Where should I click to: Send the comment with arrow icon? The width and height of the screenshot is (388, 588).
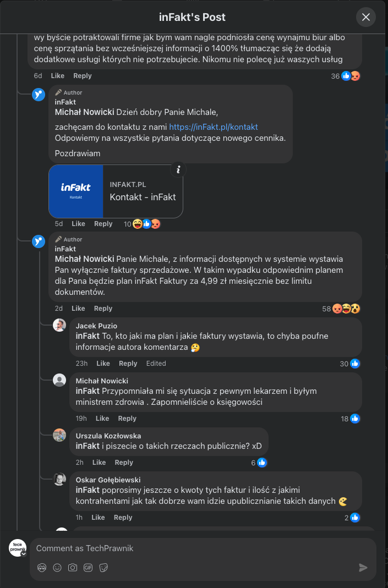[363, 568]
